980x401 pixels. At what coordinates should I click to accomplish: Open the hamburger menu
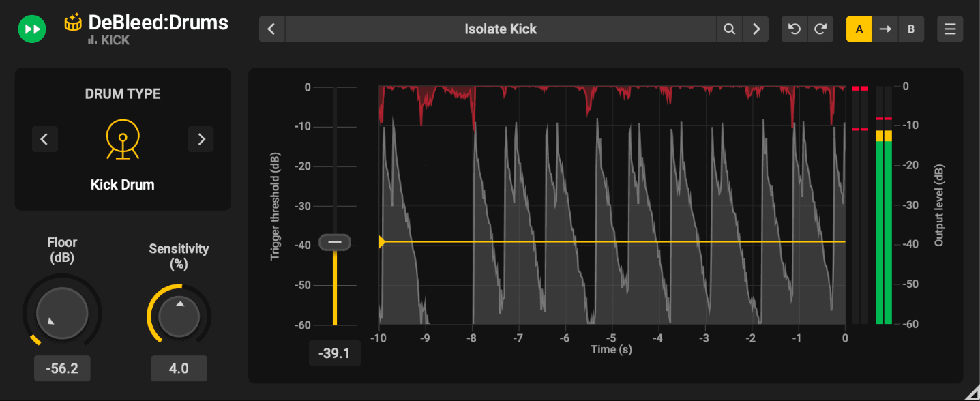pyautogui.click(x=950, y=29)
